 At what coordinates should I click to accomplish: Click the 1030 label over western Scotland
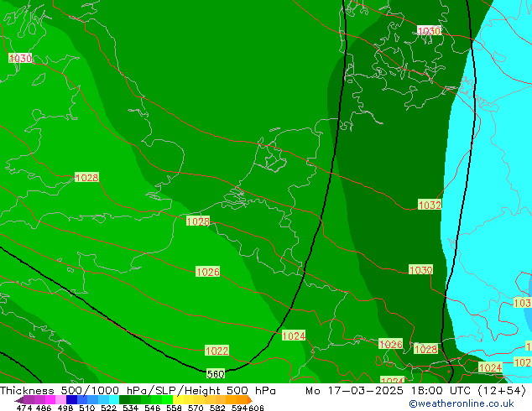click(x=20, y=59)
